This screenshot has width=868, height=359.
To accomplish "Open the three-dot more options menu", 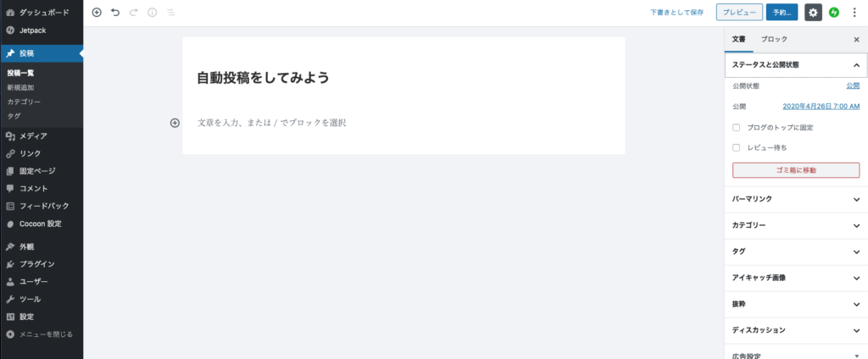I will 854,13.
